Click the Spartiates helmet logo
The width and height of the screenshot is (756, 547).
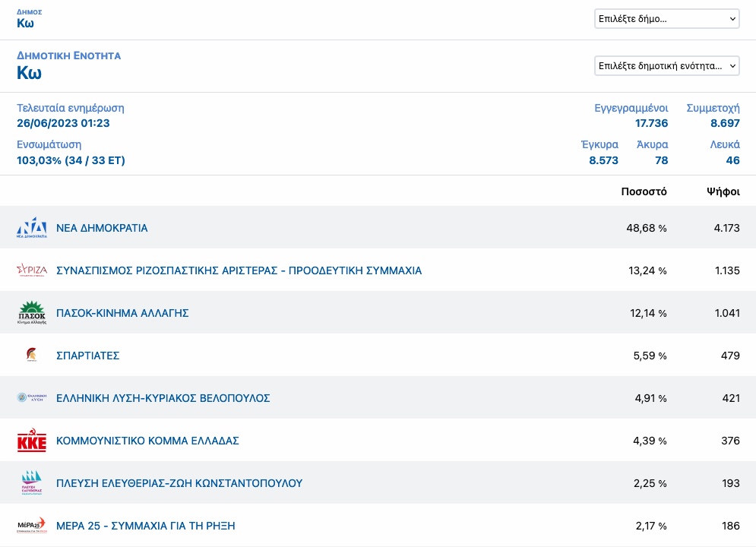click(31, 355)
